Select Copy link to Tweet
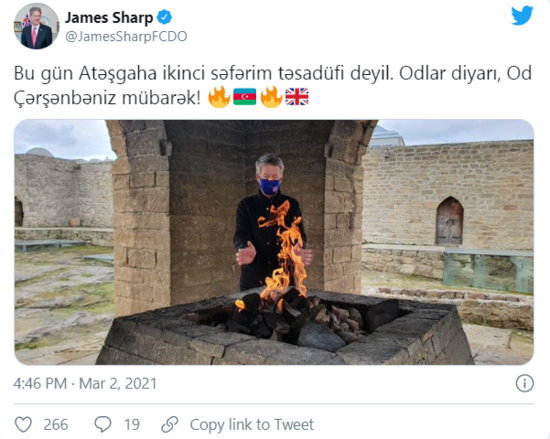The image size is (550, 439). (251, 425)
